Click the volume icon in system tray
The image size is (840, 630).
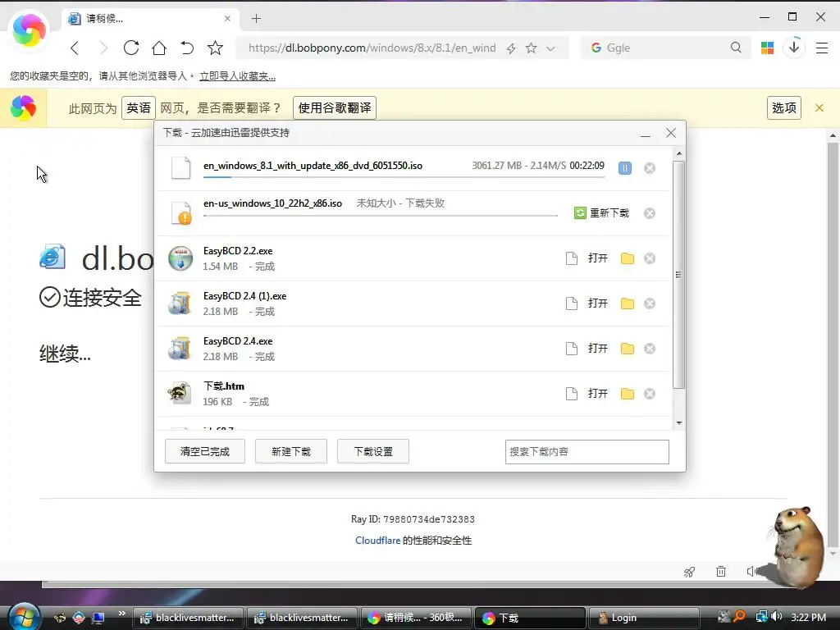tap(776, 617)
